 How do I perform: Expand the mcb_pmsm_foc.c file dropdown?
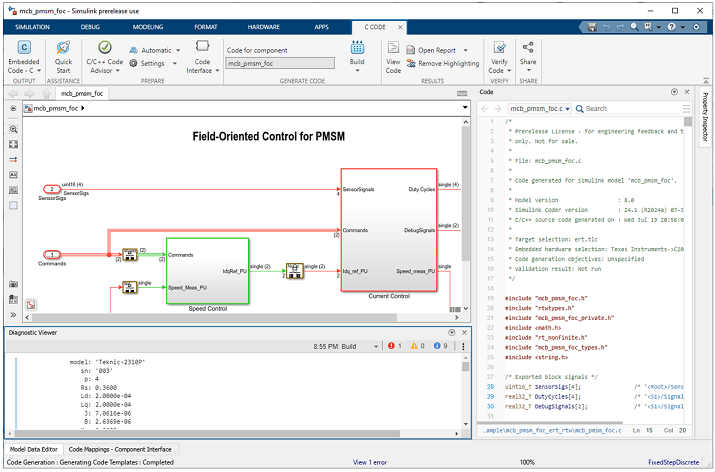(x=540, y=109)
